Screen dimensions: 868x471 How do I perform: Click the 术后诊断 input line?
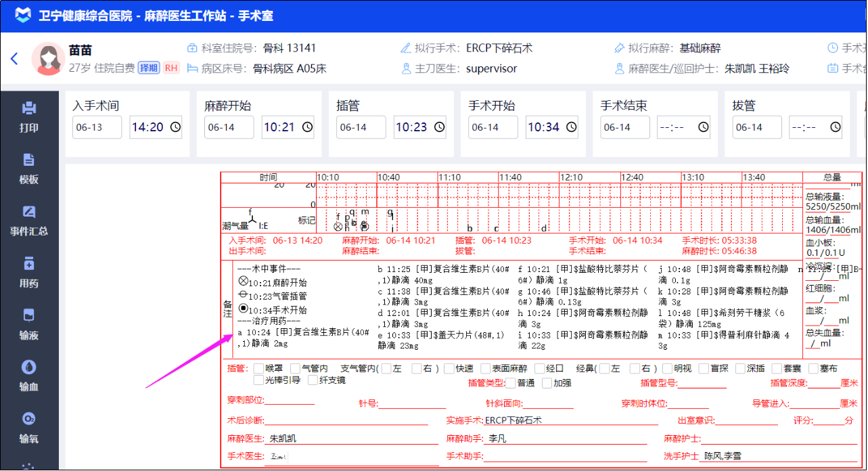click(x=346, y=420)
